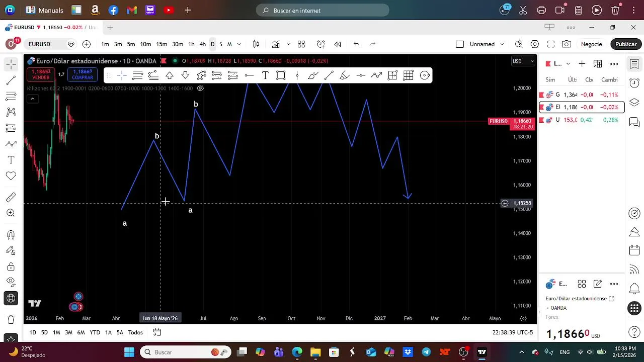Viewport: 644px width, 362px height.
Task: Remove objects using trash icon
Action: (11, 320)
